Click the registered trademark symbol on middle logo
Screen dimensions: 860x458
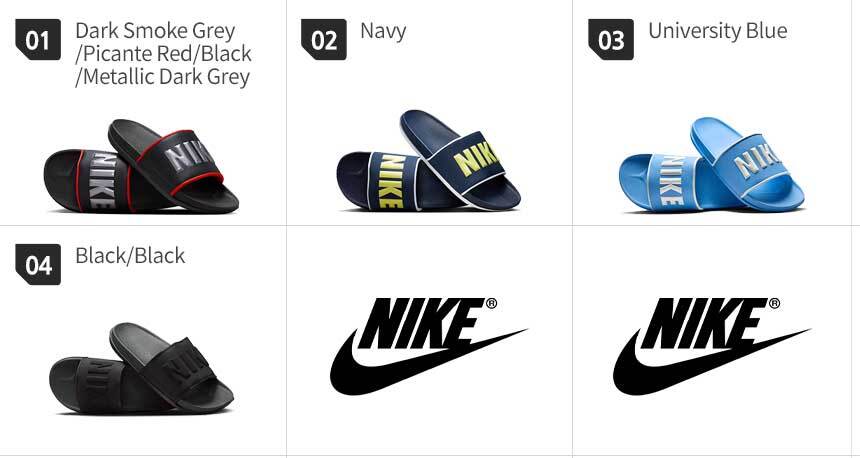click(x=491, y=303)
